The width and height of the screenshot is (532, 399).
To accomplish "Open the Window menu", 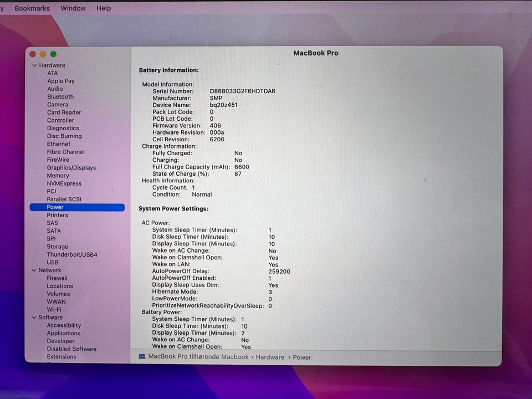I will click(x=73, y=8).
